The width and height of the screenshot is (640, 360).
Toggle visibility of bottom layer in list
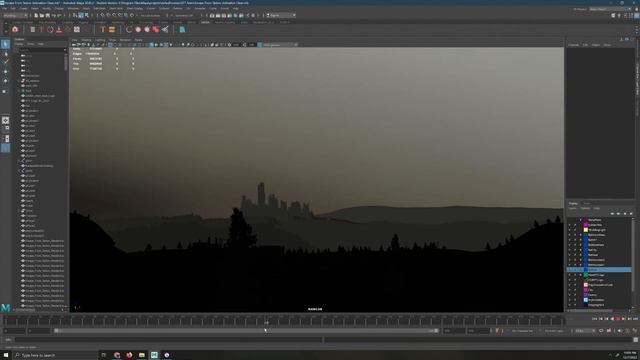(570, 305)
